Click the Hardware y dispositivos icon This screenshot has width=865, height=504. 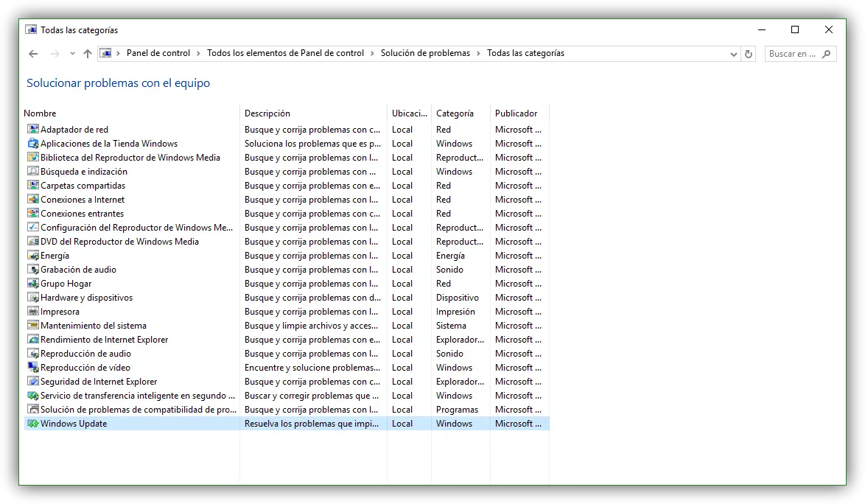33,297
